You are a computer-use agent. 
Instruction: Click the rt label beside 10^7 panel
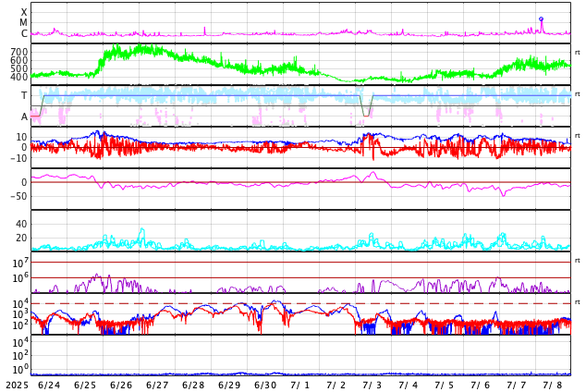[578, 261]
